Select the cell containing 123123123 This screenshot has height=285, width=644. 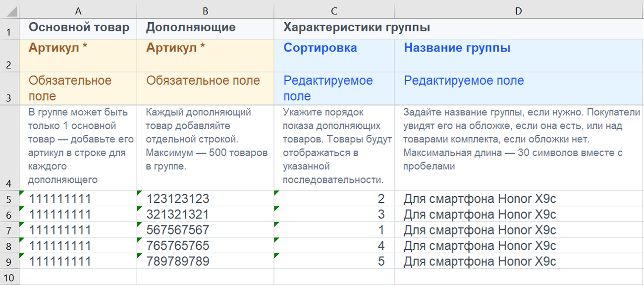pos(178,199)
